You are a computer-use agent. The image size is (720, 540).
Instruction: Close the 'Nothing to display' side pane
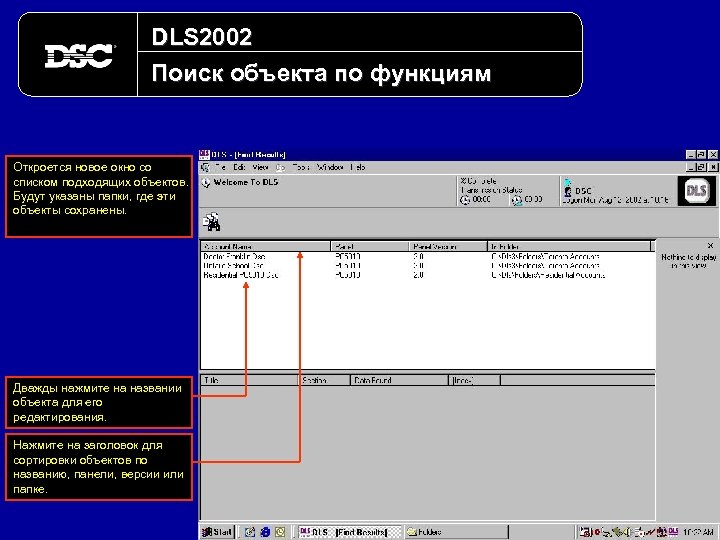[x=710, y=246]
